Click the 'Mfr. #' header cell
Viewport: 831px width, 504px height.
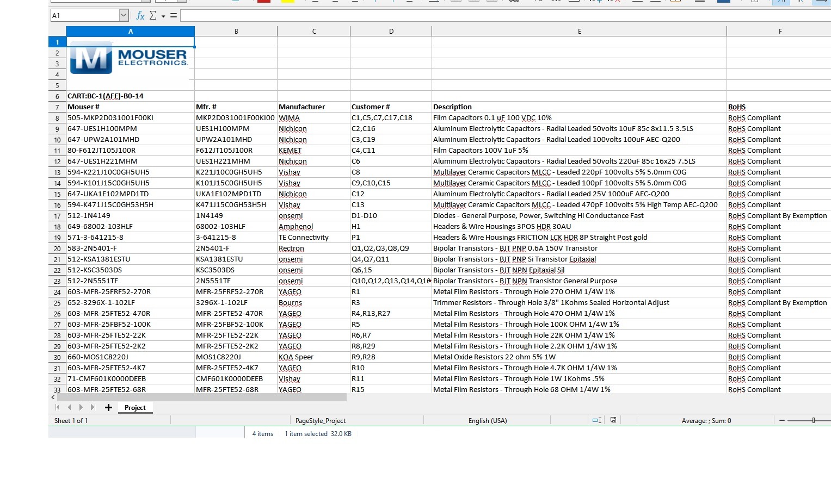236,107
